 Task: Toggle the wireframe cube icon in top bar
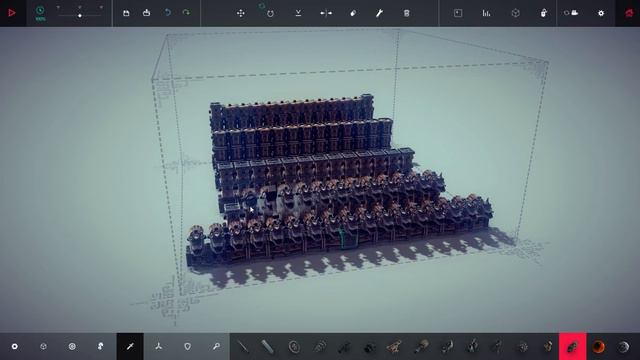pyautogui.click(x=516, y=13)
